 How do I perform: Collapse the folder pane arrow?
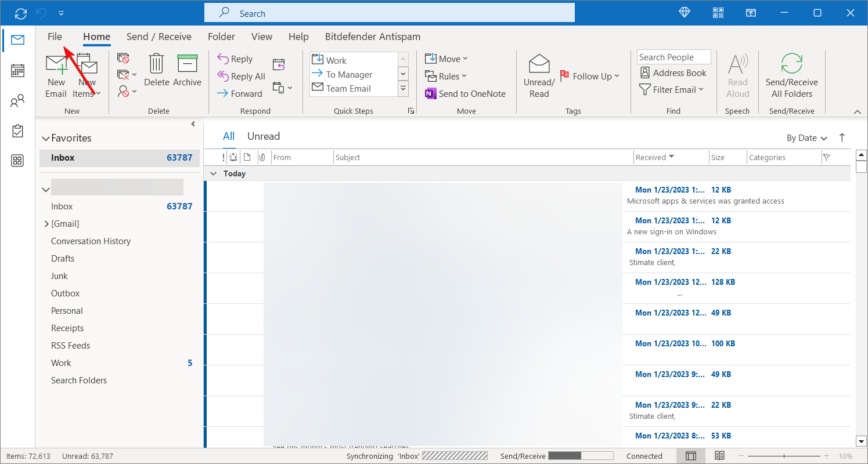(x=193, y=124)
